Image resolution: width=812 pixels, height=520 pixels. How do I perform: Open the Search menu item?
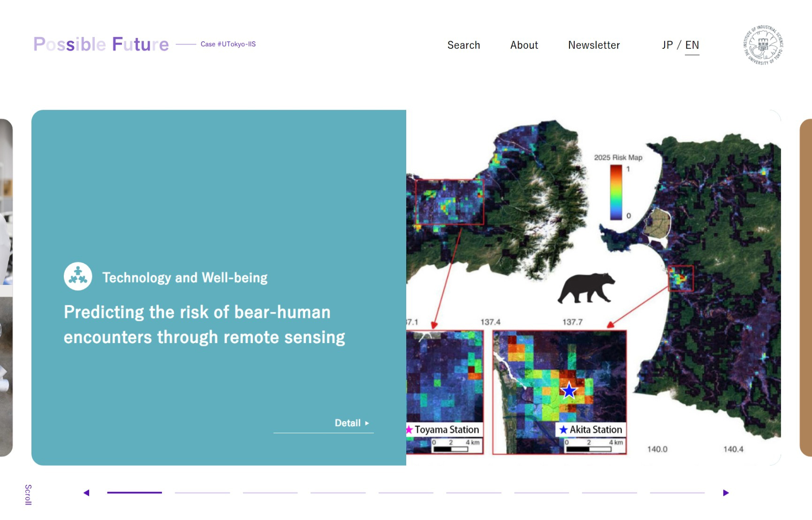click(463, 45)
